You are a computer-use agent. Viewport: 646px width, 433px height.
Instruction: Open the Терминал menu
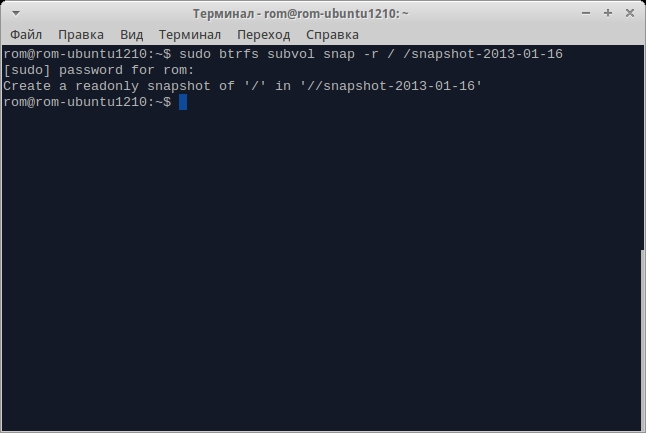coord(190,35)
